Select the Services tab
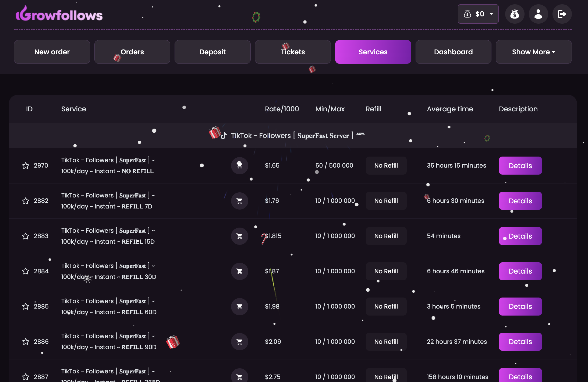 point(373,52)
